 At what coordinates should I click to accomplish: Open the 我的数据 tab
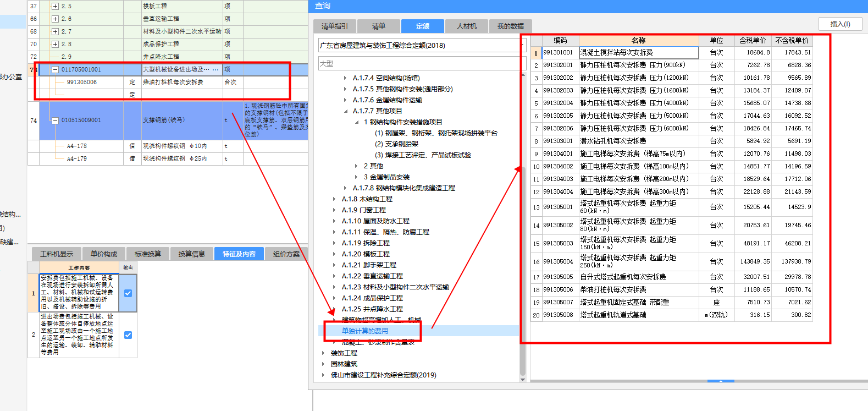pos(511,26)
